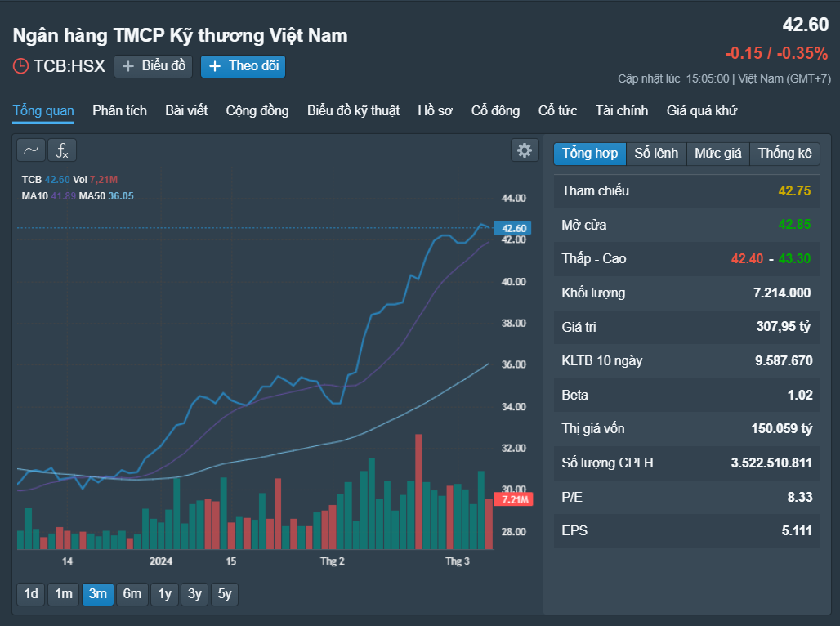Click the plus icon on Biểu đồ button

coord(128,66)
